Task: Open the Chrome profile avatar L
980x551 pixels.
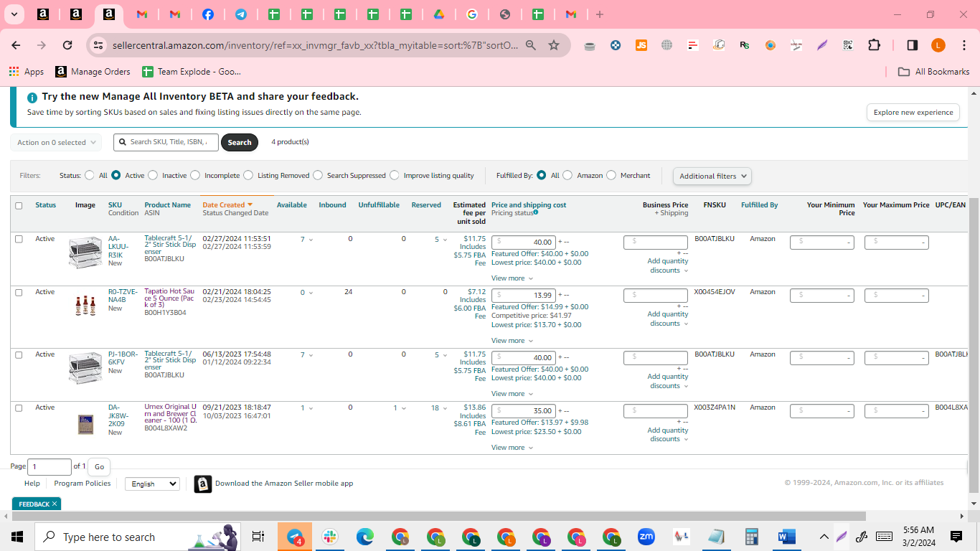Action: [x=938, y=45]
